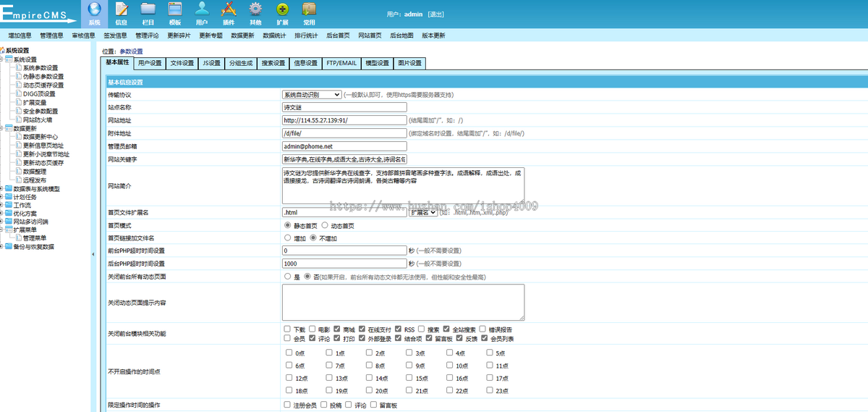Click the EmpireCMS logo

(x=38, y=14)
